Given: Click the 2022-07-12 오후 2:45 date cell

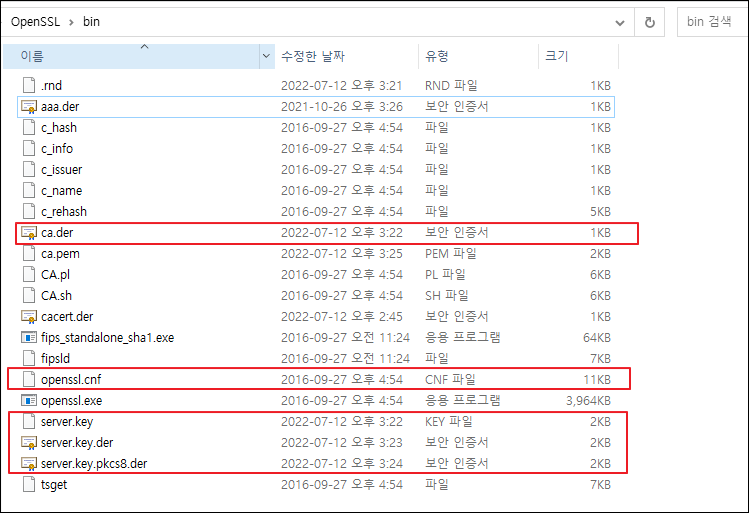Looking at the screenshot, I should [x=342, y=317].
